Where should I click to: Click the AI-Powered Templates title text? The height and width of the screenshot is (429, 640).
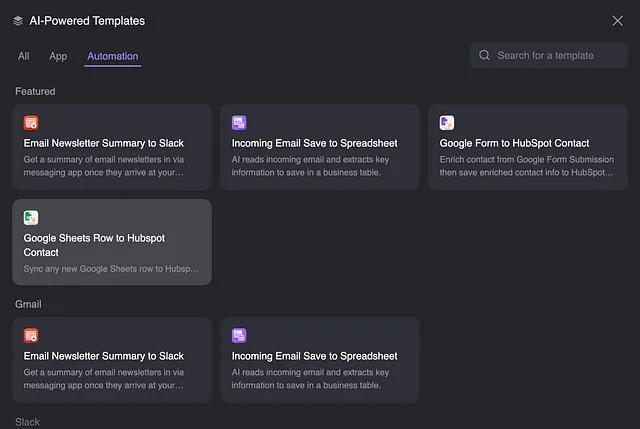87,21
